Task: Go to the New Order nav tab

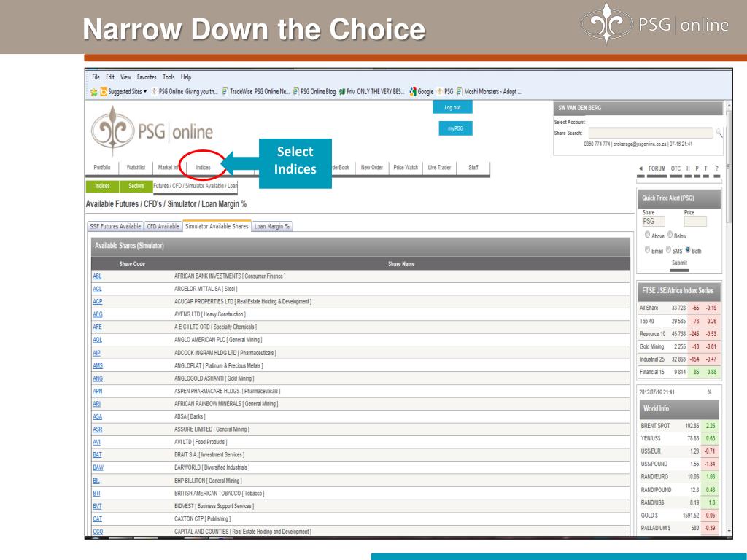Action: tap(372, 168)
